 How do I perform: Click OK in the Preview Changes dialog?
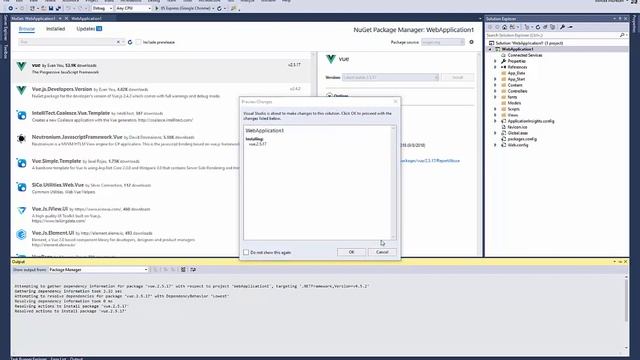351,252
